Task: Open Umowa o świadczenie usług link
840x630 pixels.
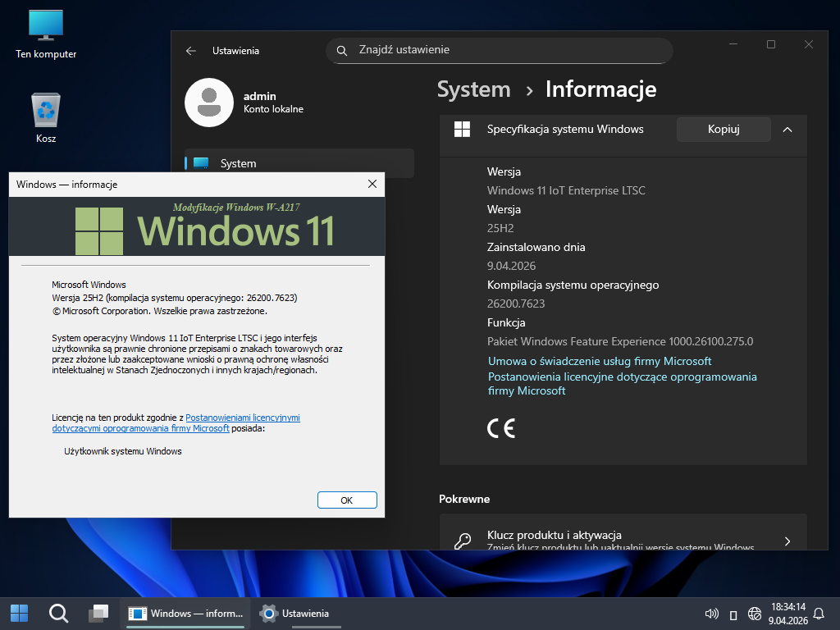Action: [600, 361]
